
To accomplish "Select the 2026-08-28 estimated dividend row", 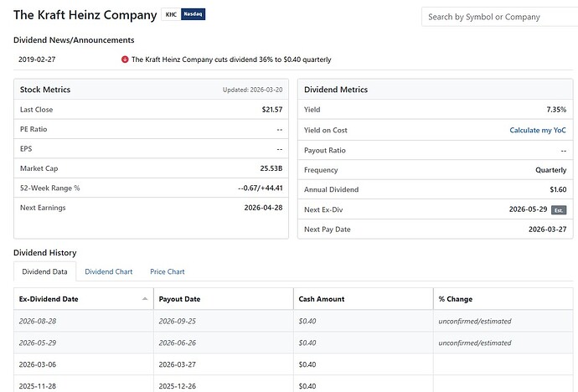I will tap(38, 321).
